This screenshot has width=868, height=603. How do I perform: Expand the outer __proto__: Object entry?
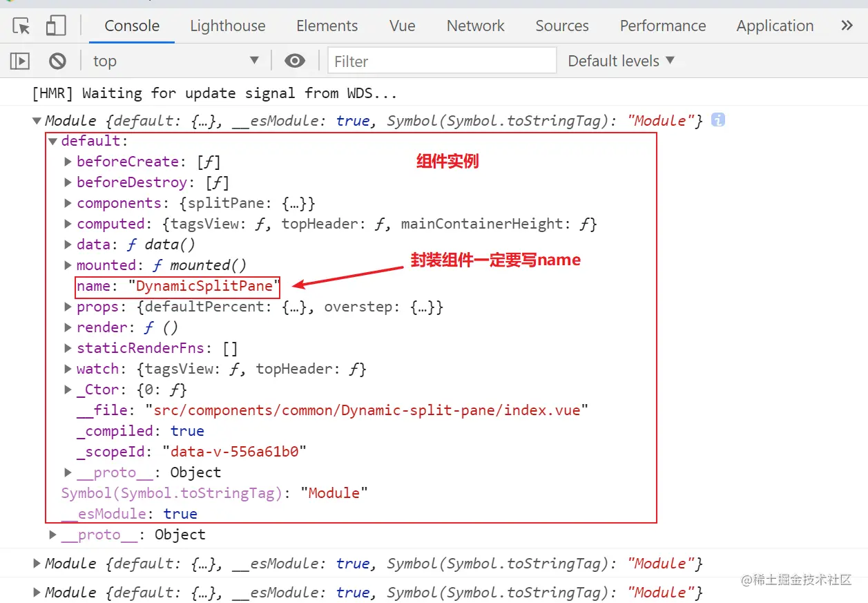click(53, 535)
